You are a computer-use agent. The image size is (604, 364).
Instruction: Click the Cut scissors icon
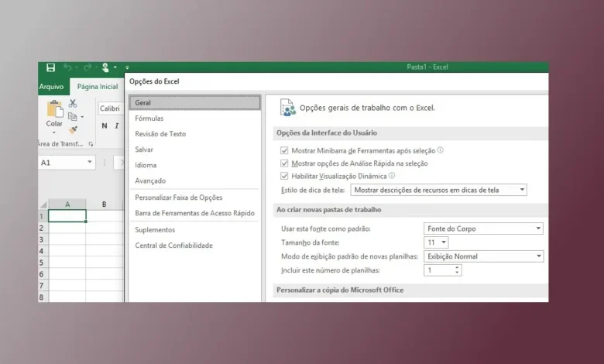click(x=73, y=103)
